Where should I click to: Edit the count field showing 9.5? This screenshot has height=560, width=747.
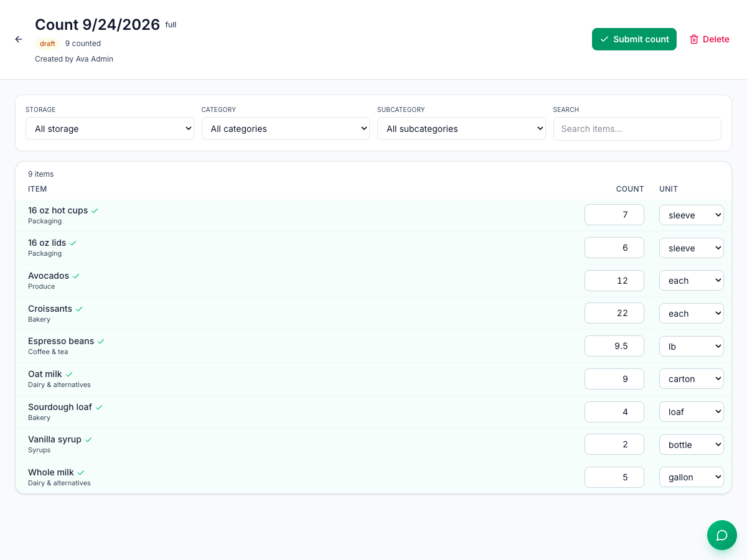click(x=614, y=346)
